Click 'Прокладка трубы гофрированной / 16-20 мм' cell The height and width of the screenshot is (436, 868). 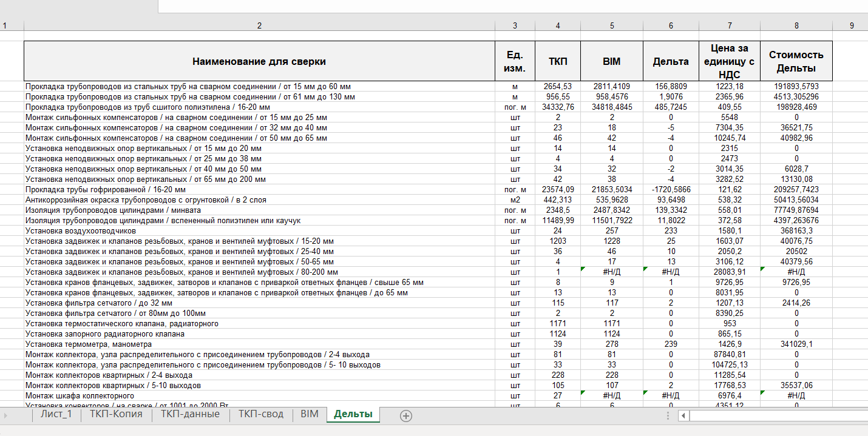259,190
